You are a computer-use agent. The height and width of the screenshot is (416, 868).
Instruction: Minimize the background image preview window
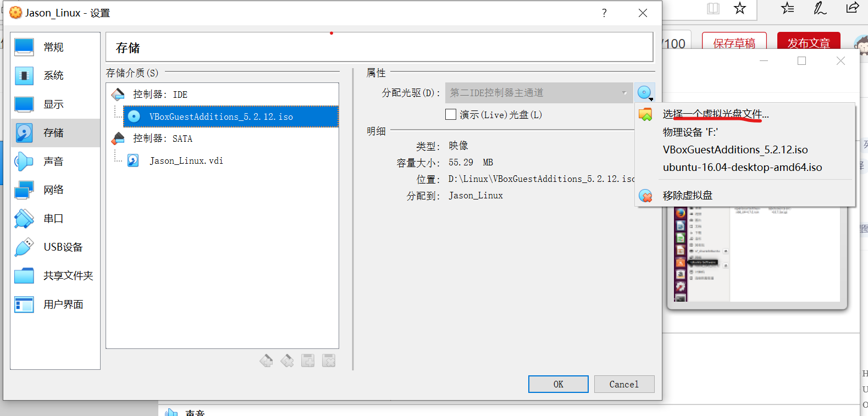pyautogui.click(x=764, y=61)
